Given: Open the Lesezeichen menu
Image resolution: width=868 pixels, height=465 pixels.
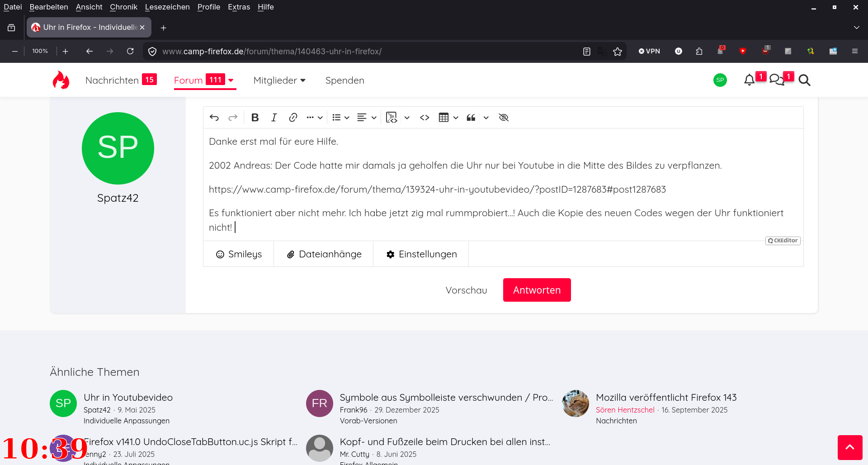Looking at the screenshot, I should pos(167,7).
